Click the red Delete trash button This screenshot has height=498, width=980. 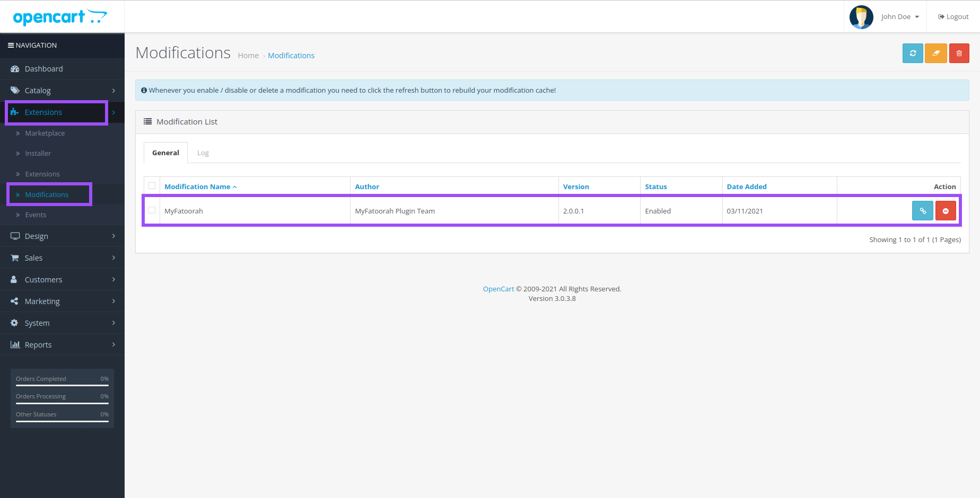pos(959,53)
